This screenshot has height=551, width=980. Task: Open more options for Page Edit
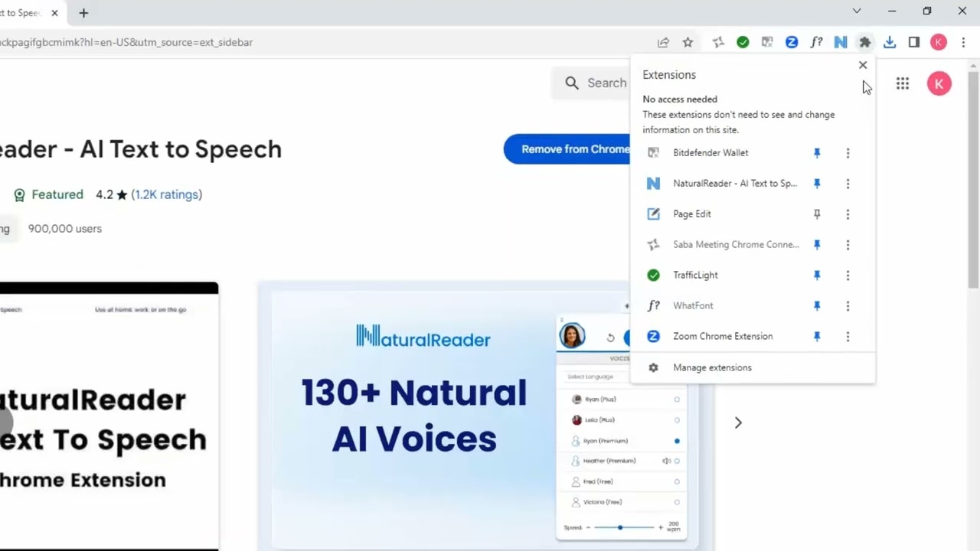click(848, 214)
